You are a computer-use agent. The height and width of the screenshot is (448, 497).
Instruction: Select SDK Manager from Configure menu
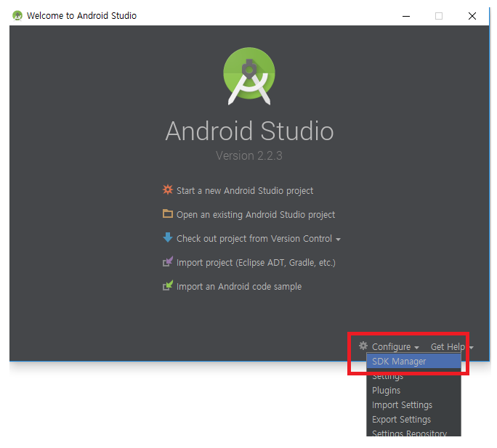[x=413, y=361]
